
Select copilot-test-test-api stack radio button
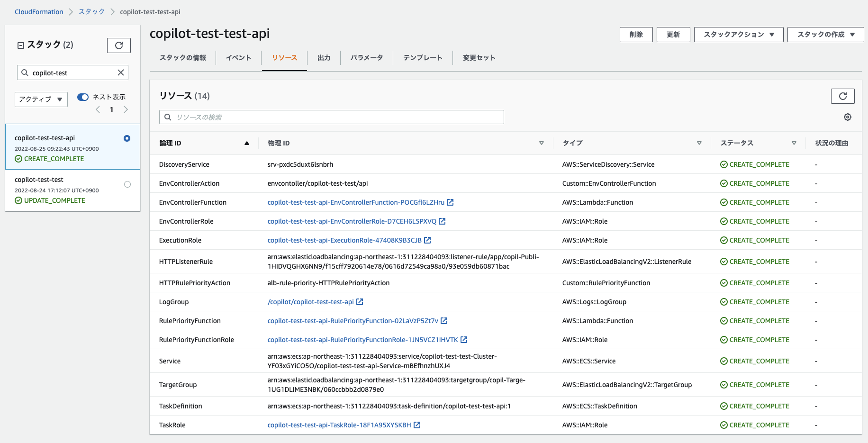[127, 138]
